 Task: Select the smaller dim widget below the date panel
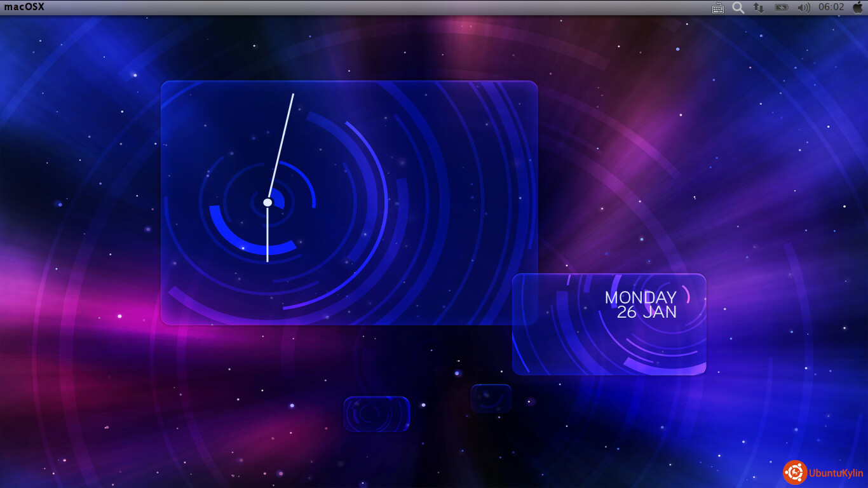click(x=491, y=398)
